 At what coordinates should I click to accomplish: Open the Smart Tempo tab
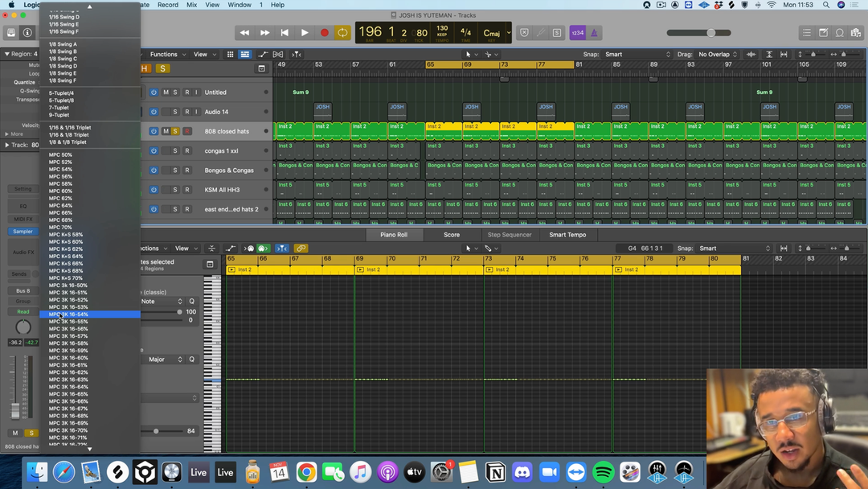click(x=567, y=235)
